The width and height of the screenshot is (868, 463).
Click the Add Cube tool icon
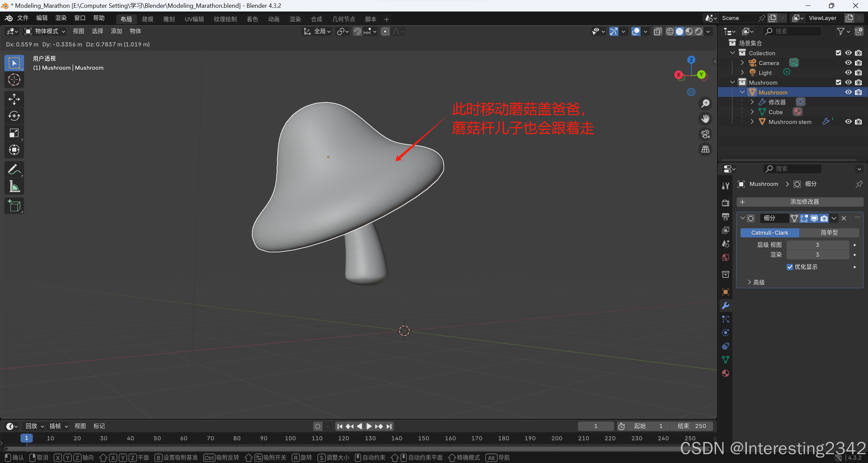(x=14, y=206)
